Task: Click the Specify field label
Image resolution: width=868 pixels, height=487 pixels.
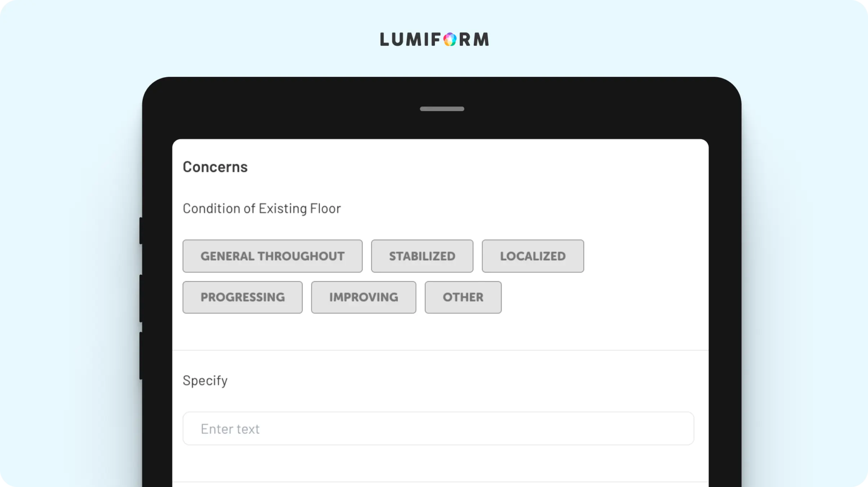Action: [x=205, y=381]
